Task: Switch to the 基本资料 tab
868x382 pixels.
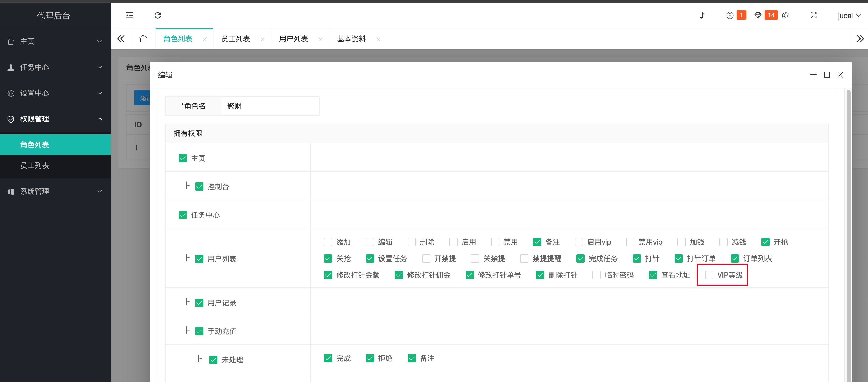Action: (351, 39)
